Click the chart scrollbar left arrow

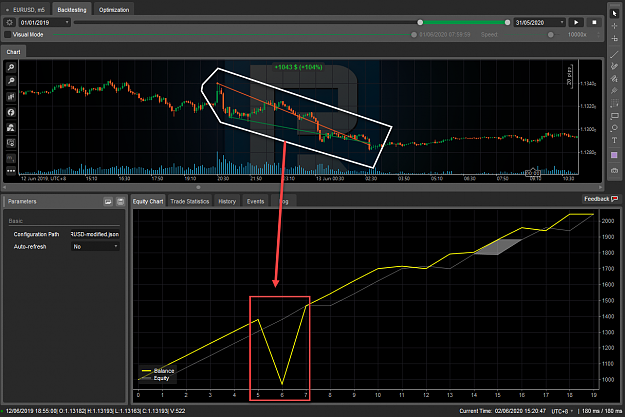click(x=5, y=187)
